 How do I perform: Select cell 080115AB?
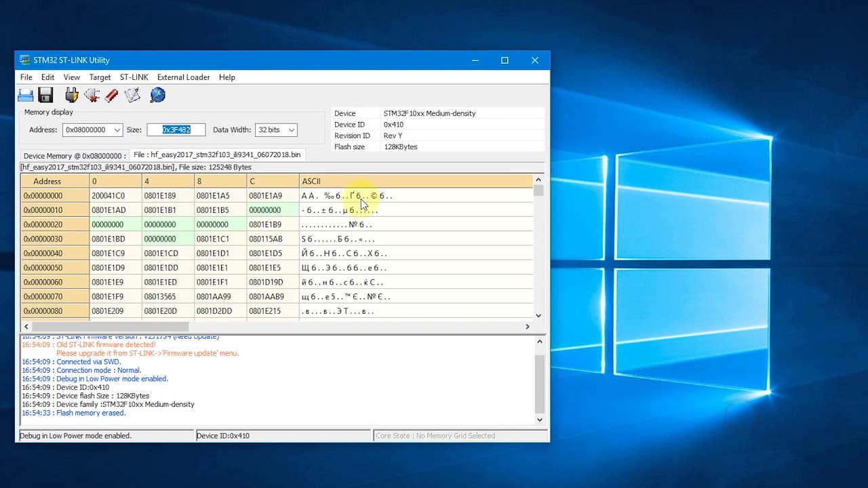pos(273,239)
